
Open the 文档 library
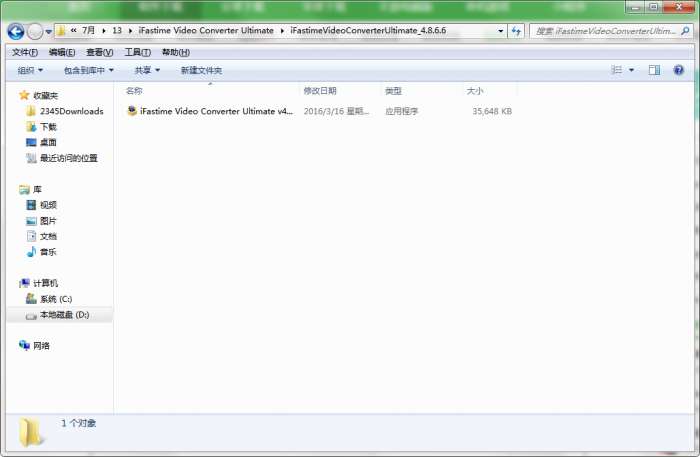[x=42, y=237]
